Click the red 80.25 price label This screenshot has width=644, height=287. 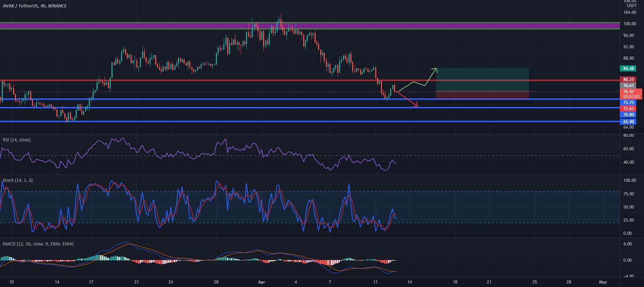pyautogui.click(x=628, y=80)
